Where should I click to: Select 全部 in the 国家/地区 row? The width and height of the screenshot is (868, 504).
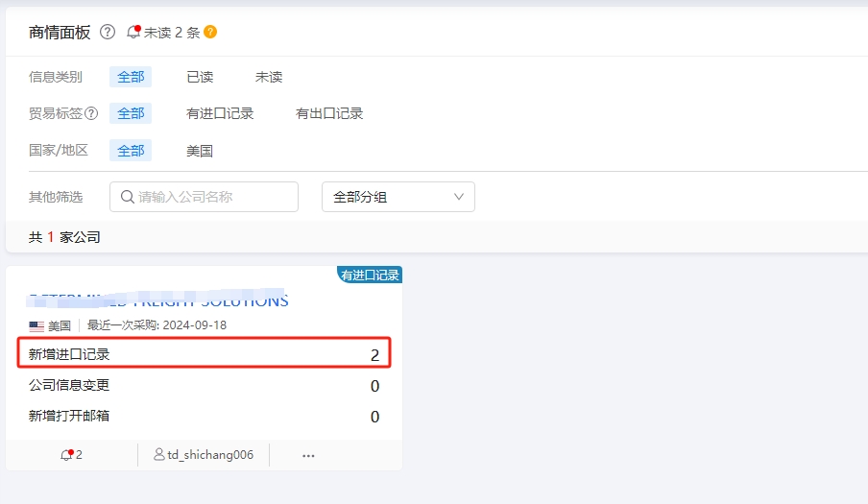pos(131,151)
